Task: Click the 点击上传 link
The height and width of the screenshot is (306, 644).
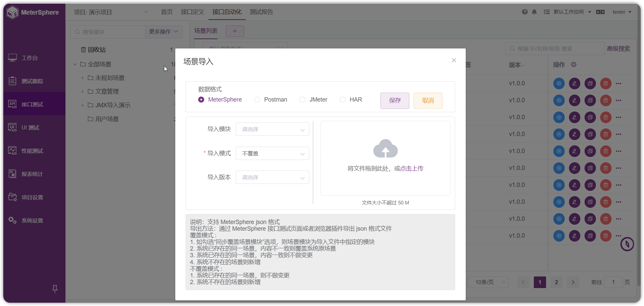Action: click(412, 169)
